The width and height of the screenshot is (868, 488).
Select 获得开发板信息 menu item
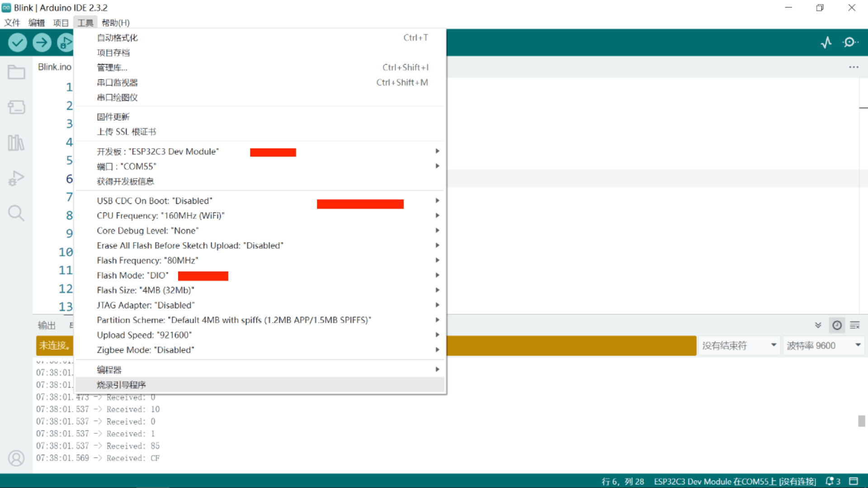pyautogui.click(x=260, y=181)
